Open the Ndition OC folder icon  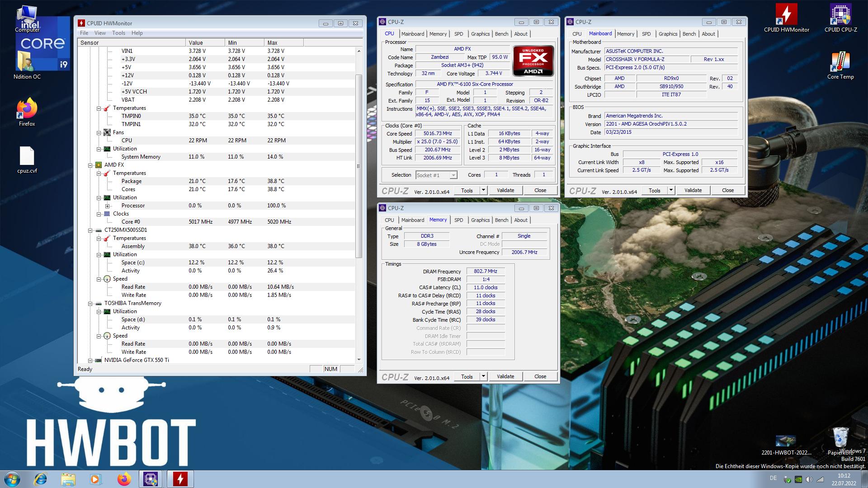click(x=27, y=65)
